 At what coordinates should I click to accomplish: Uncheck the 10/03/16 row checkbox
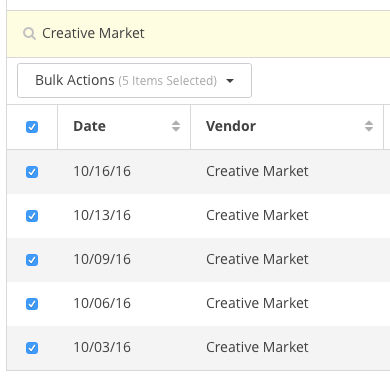32,348
